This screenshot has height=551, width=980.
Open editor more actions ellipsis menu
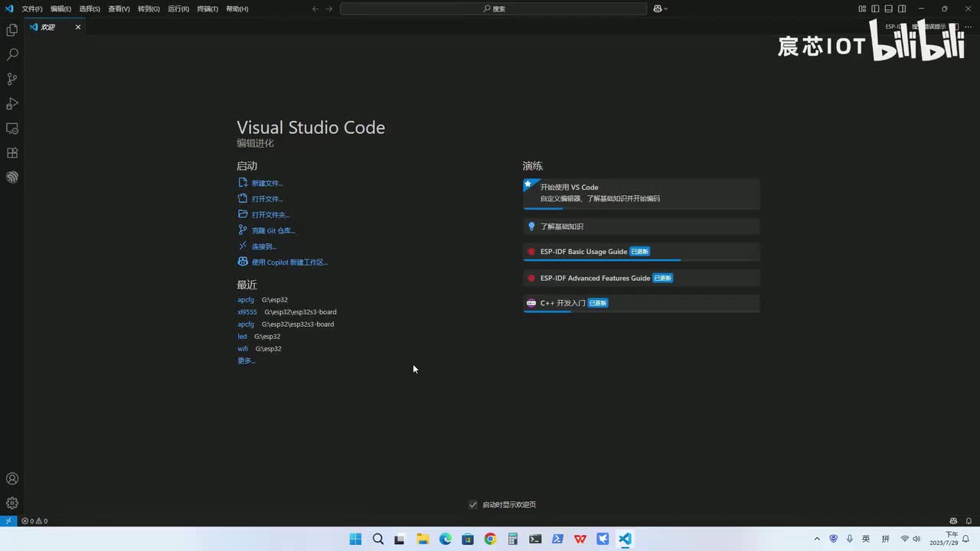pos(968,27)
